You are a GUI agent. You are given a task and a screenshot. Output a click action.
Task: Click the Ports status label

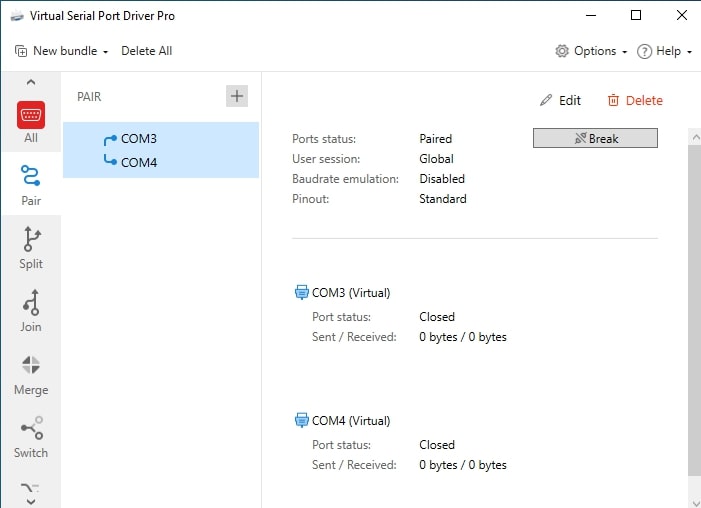click(324, 139)
